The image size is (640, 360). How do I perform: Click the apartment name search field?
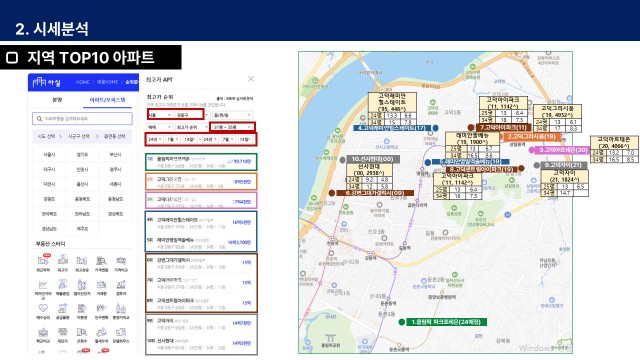pos(82,119)
